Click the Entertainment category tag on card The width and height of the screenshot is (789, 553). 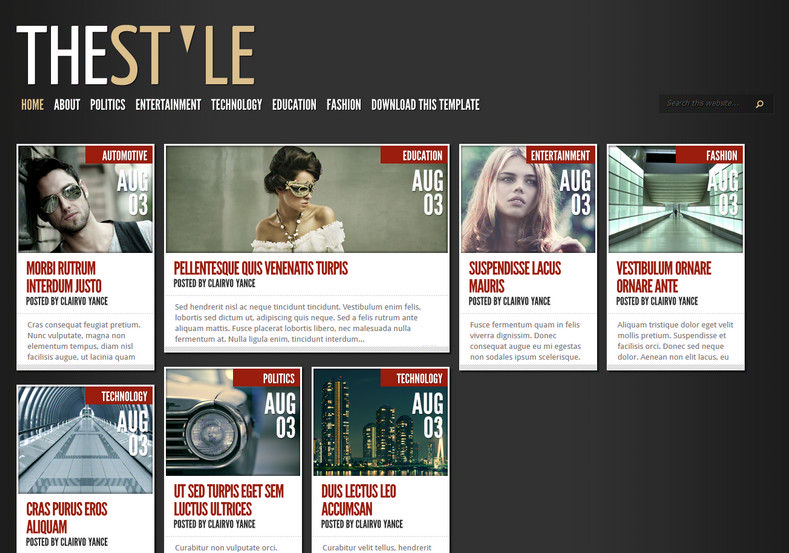(x=561, y=155)
